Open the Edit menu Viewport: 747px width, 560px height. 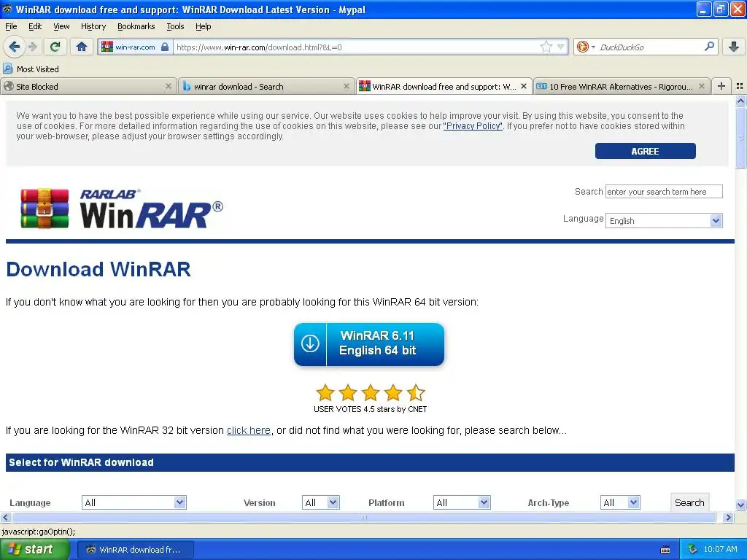pyautogui.click(x=35, y=26)
